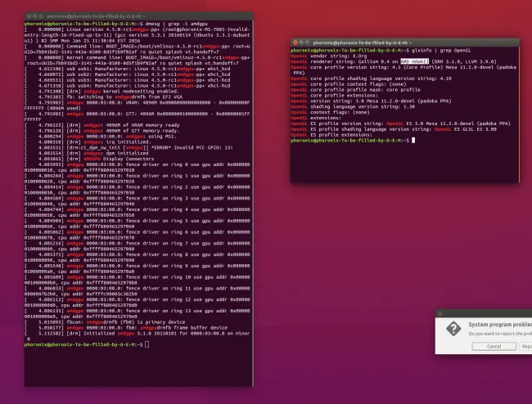Focus the dmesg terminal via its title bar
This screenshot has height=404, width=532.
[139, 16]
